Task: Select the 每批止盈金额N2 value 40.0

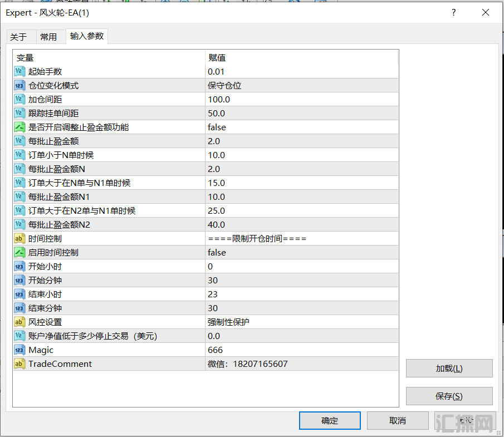Action: coord(301,224)
